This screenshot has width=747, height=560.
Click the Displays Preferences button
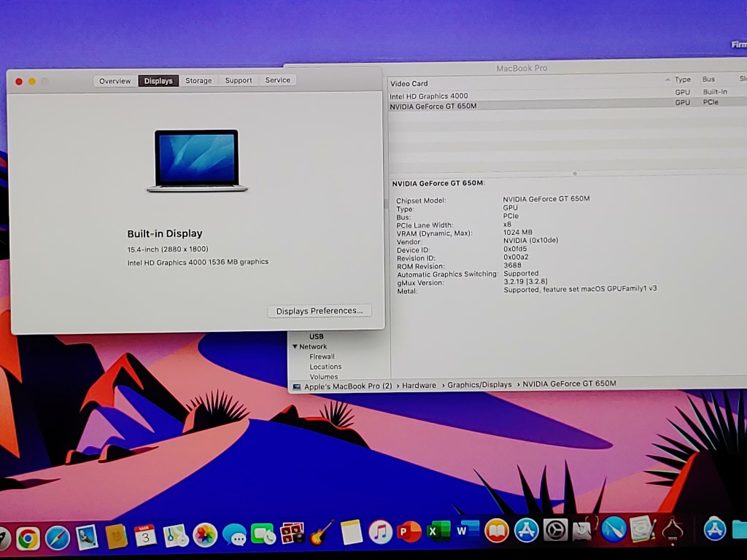click(x=320, y=311)
